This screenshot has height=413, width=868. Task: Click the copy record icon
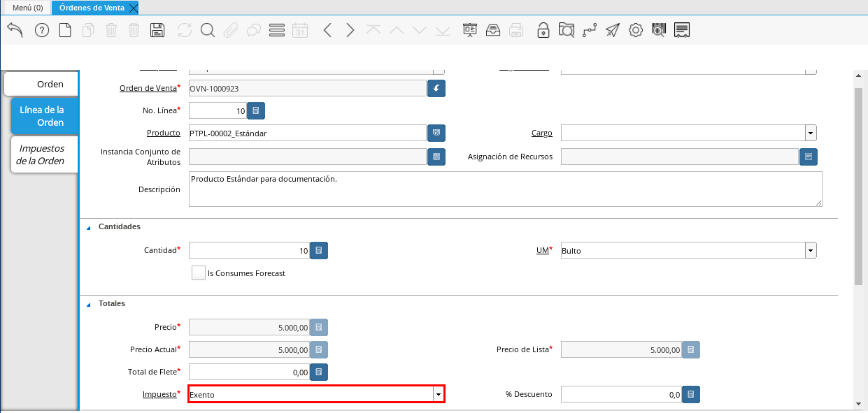click(88, 30)
